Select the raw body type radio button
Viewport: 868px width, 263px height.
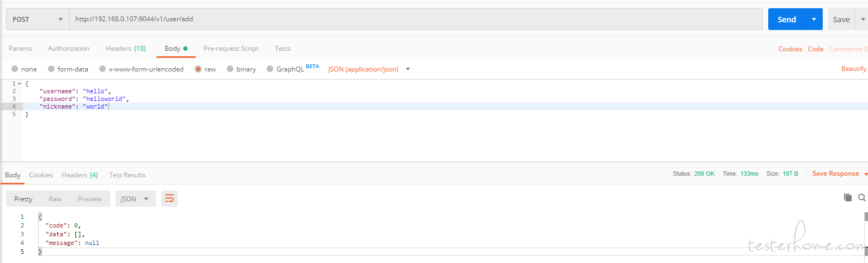pyautogui.click(x=198, y=69)
